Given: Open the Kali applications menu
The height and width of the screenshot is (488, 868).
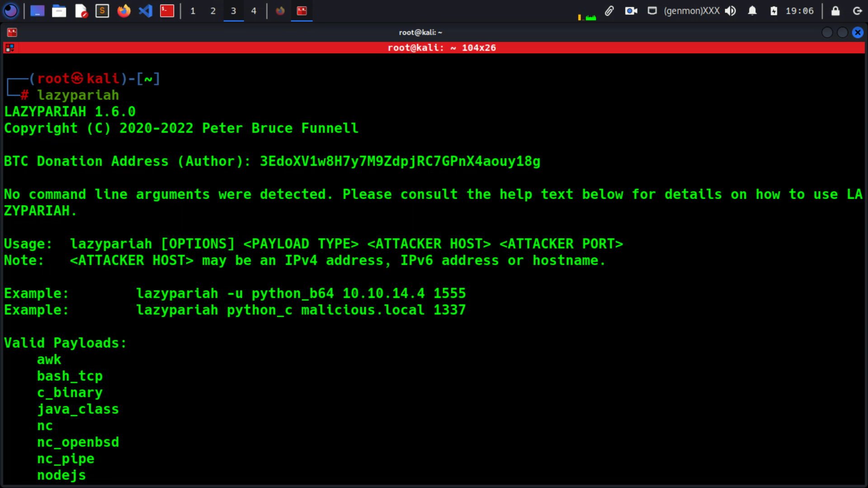Looking at the screenshot, I should click(11, 10).
